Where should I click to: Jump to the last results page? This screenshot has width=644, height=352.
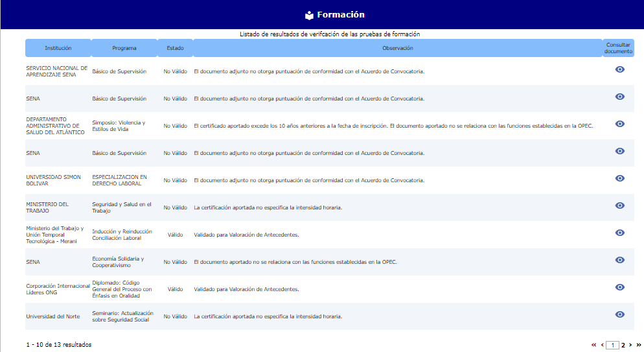coord(638,345)
